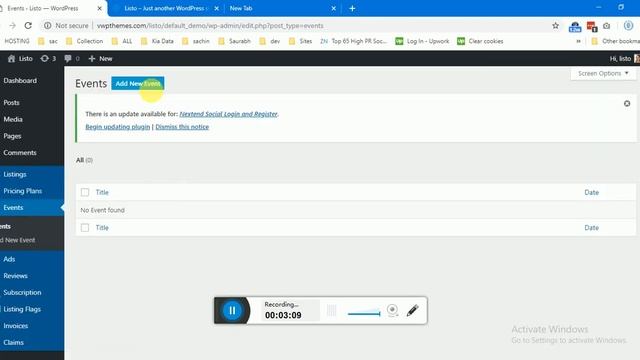Dismiss the update notice with X icon
The image size is (640, 360).
click(x=627, y=104)
